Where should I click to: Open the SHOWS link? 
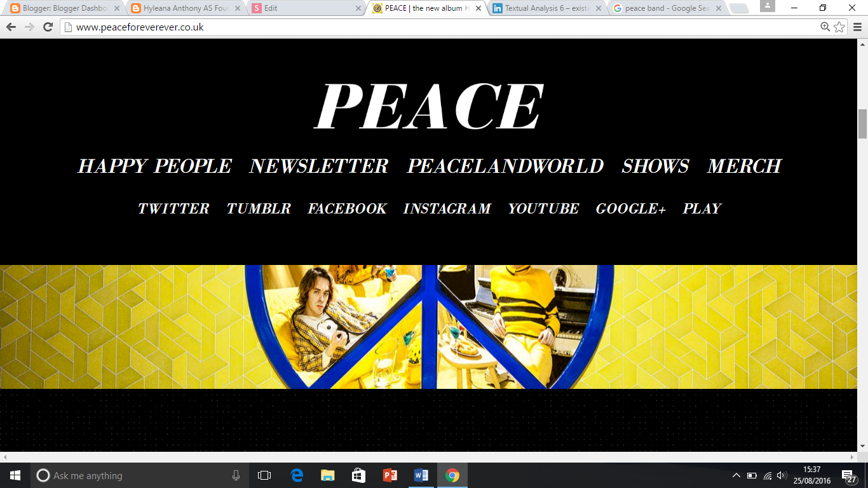[655, 166]
